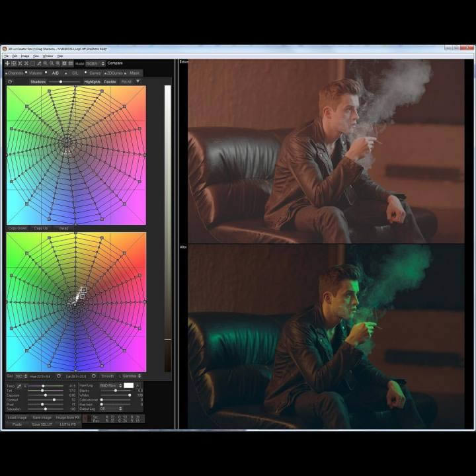Click the Paste button

tap(17, 424)
